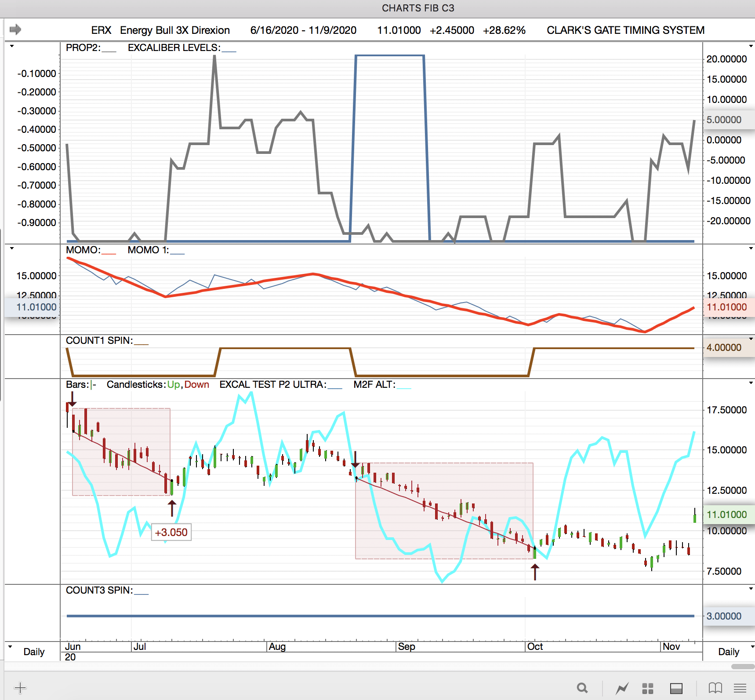Select the Up candlestick color label
Image resolution: width=755 pixels, height=700 pixels.
tap(174, 384)
